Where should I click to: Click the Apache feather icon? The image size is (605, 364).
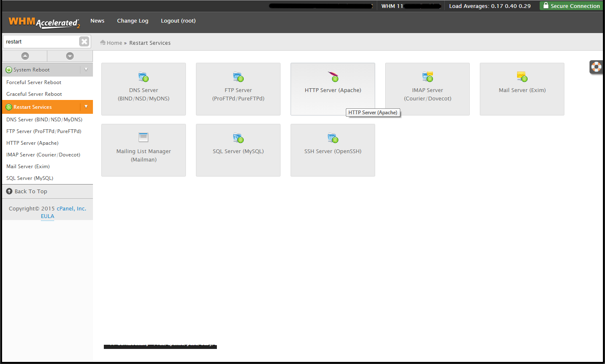click(333, 77)
